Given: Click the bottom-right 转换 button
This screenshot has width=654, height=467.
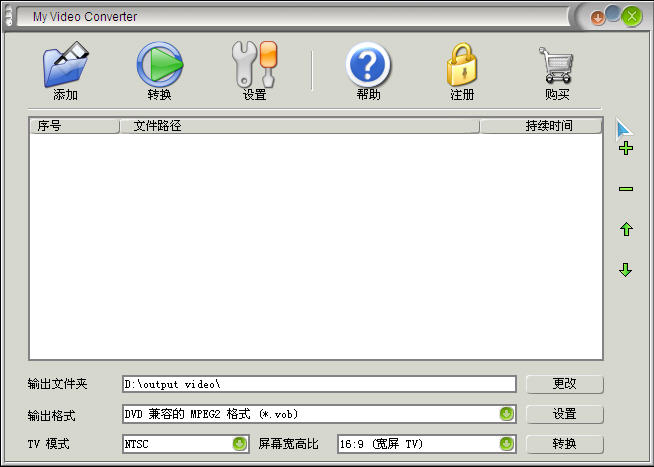Looking at the screenshot, I should pos(565,444).
